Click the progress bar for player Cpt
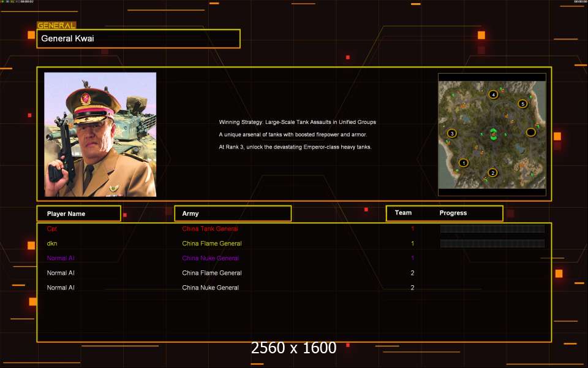The image size is (588, 368). [x=492, y=229]
